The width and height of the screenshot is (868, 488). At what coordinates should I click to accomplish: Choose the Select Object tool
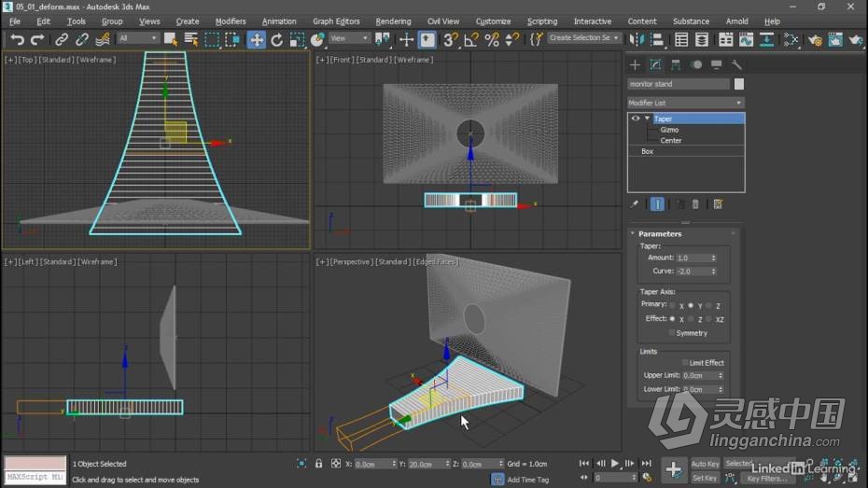171,39
